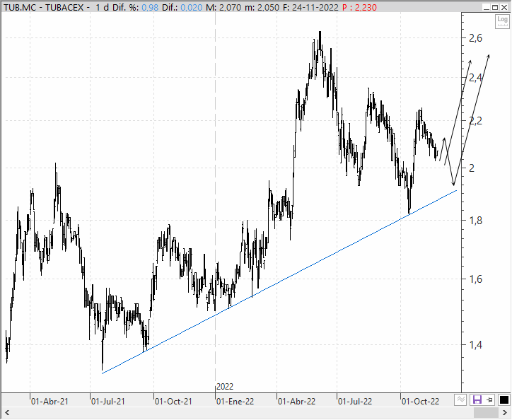The image size is (512, 420).
Task: Click the 01-Oct-22 date label
Action: pyautogui.click(x=420, y=402)
